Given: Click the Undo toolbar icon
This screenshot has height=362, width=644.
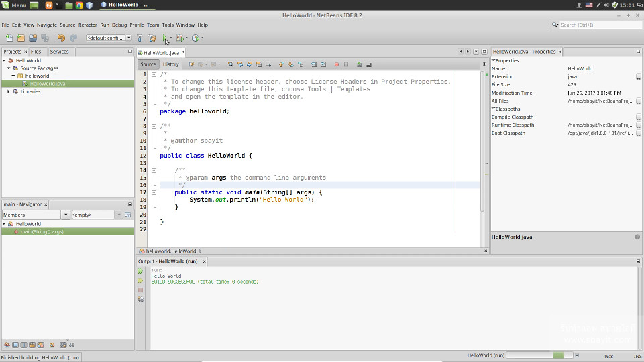Looking at the screenshot, I should pyautogui.click(x=61, y=38).
